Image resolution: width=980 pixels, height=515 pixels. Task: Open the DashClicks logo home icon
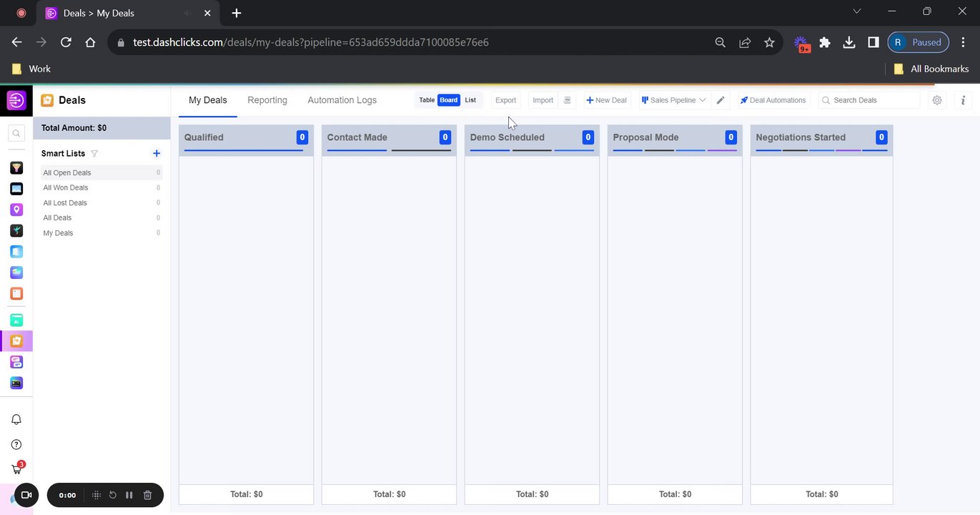(16, 100)
